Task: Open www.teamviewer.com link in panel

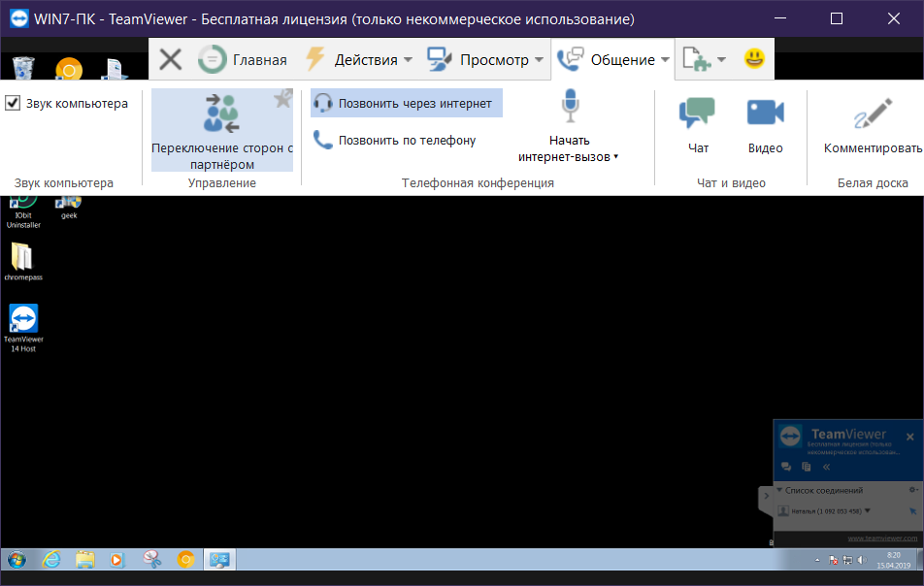Action: pyautogui.click(x=882, y=537)
